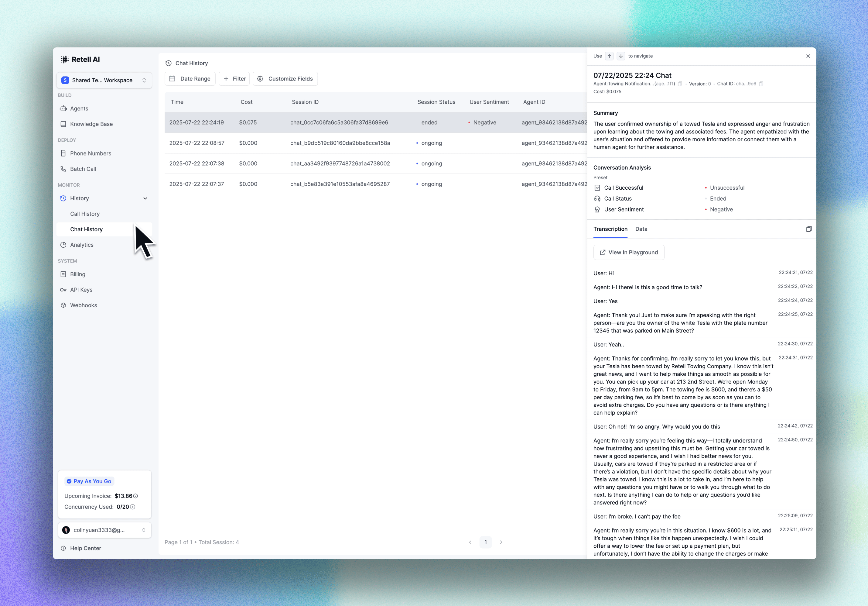The width and height of the screenshot is (868, 606).
Task: Open Billing in the sidebar
Action: click(x=104, y=275)
